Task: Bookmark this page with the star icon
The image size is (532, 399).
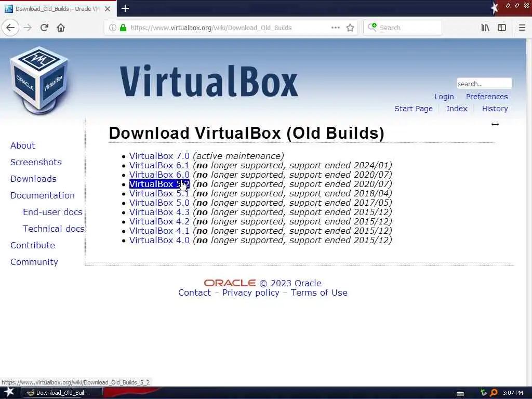Action: pos(350,28)
